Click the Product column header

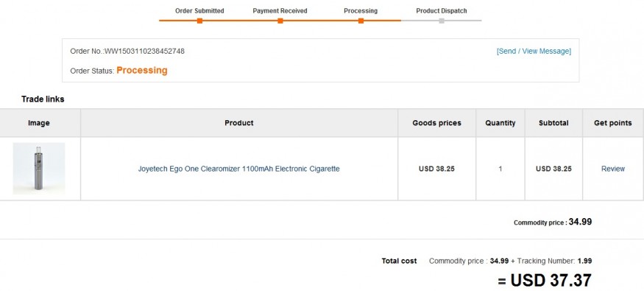(x=239, y=123)
